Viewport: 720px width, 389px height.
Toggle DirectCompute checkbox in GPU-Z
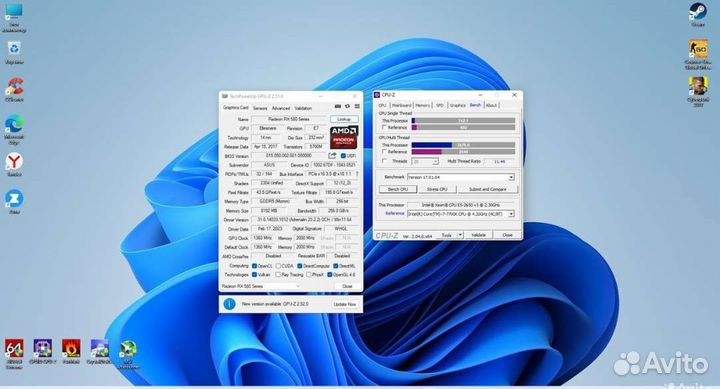click(x=299, y=266)
